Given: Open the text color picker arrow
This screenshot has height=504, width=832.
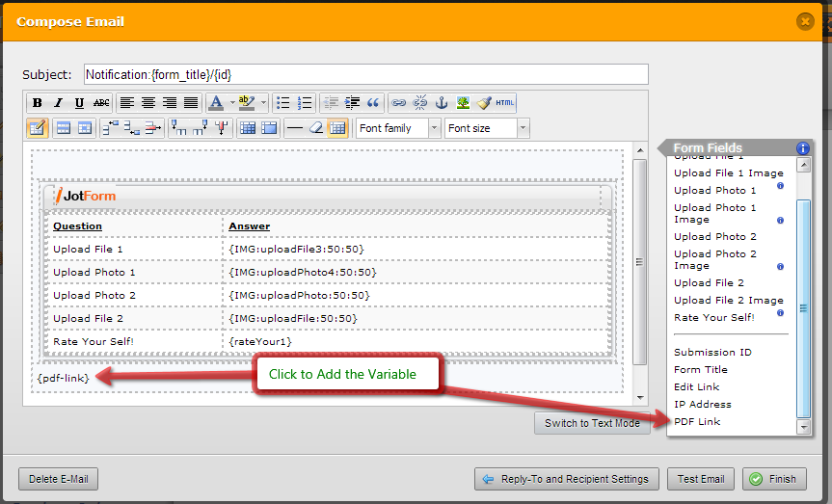Looking at the screenshot, I should [228, 103].
